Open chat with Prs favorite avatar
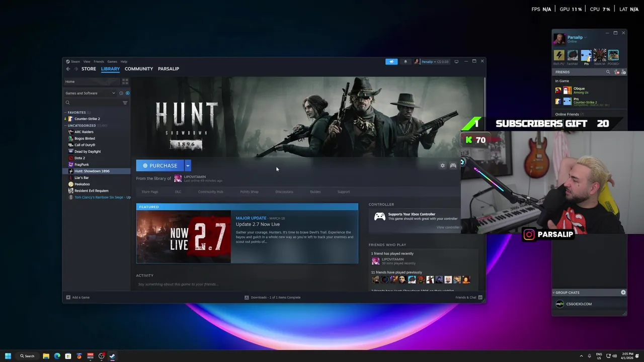The height and width of the screenshot is (362, 644). (x=586, y=55)
